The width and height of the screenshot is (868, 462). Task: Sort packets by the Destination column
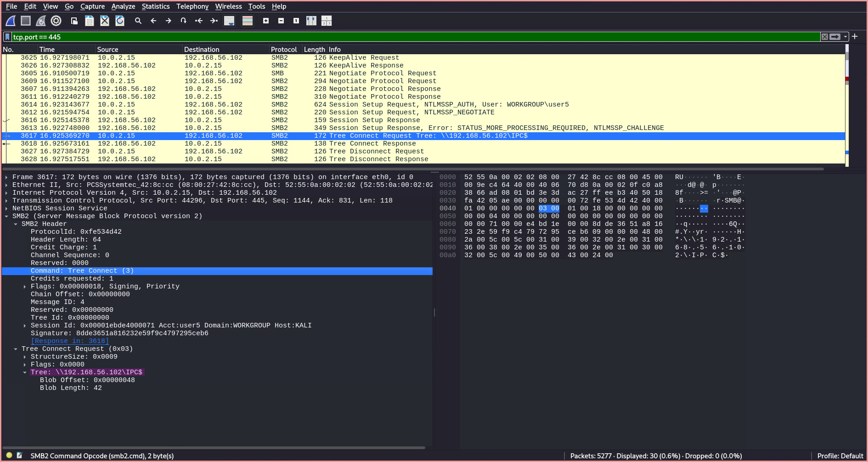(226, 50)
